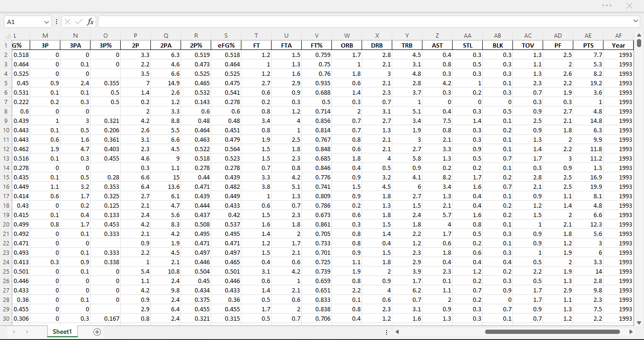
Task: Select column AA by its header
Action: 468,36
